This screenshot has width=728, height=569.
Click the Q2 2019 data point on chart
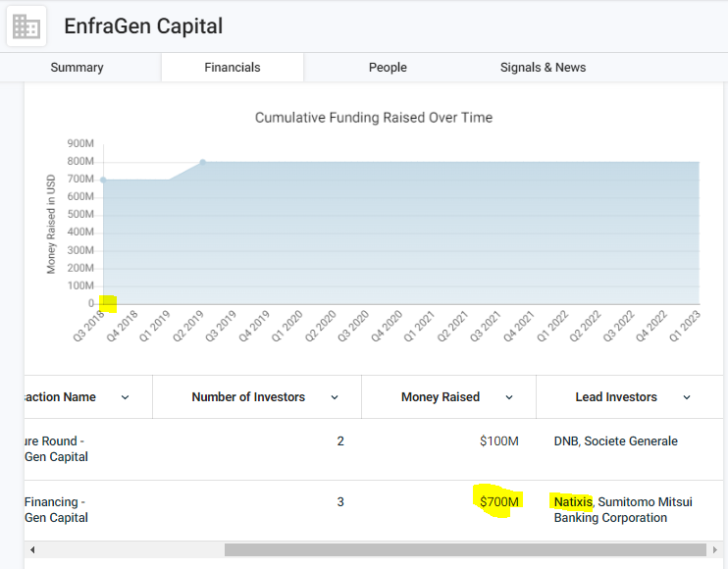tap(203, 162)
